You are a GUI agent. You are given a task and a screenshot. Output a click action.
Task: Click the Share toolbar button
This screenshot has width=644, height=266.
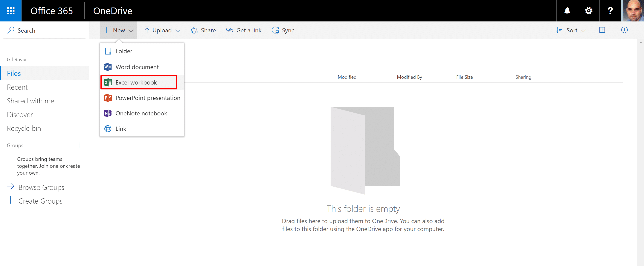tap(203, 30)
